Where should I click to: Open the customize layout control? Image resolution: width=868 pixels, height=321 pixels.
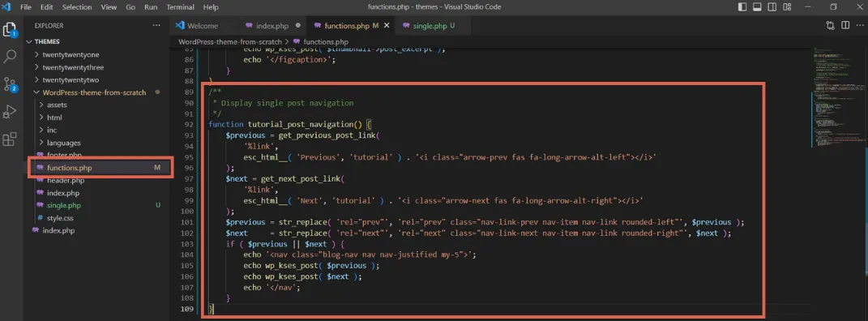coord(787,7)
